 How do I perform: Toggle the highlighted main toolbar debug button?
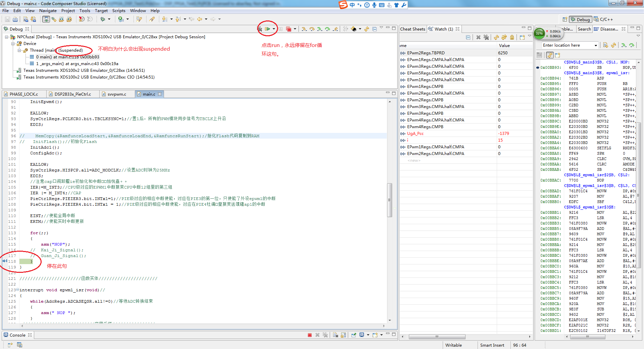[x=46, y=19]
